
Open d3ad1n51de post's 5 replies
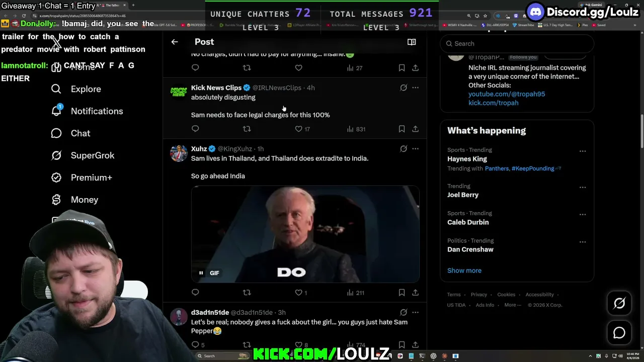pos(198,344)
